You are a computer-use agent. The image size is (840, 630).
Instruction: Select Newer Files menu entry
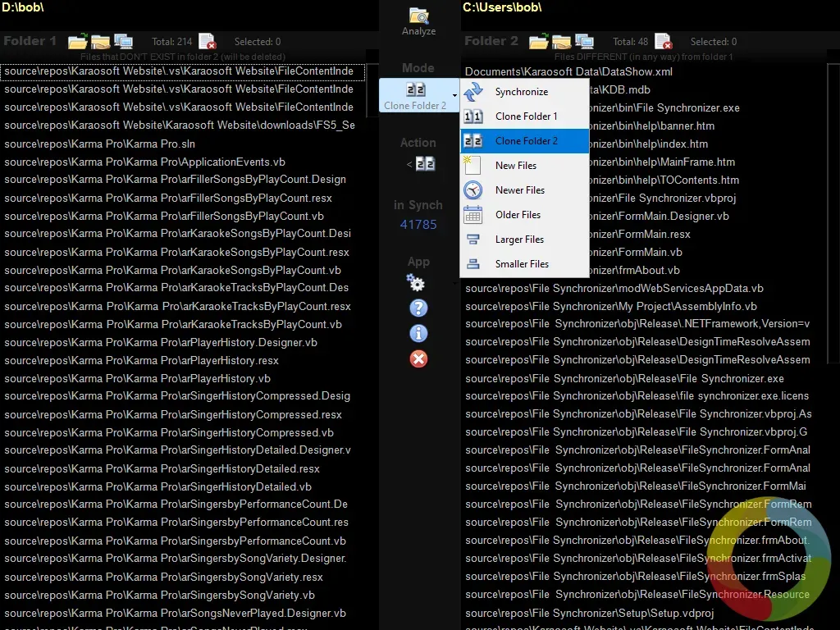tap(524, 190)
